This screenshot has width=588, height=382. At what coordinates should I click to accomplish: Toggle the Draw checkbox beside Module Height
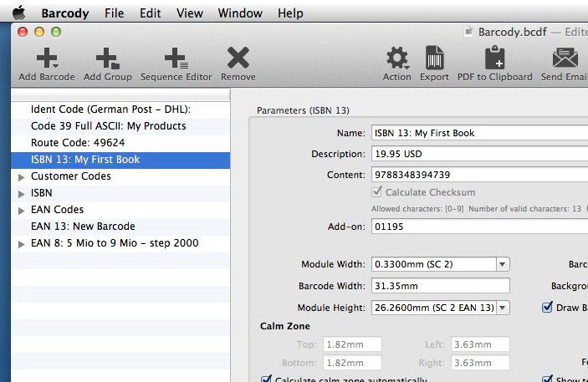[548, 308]
